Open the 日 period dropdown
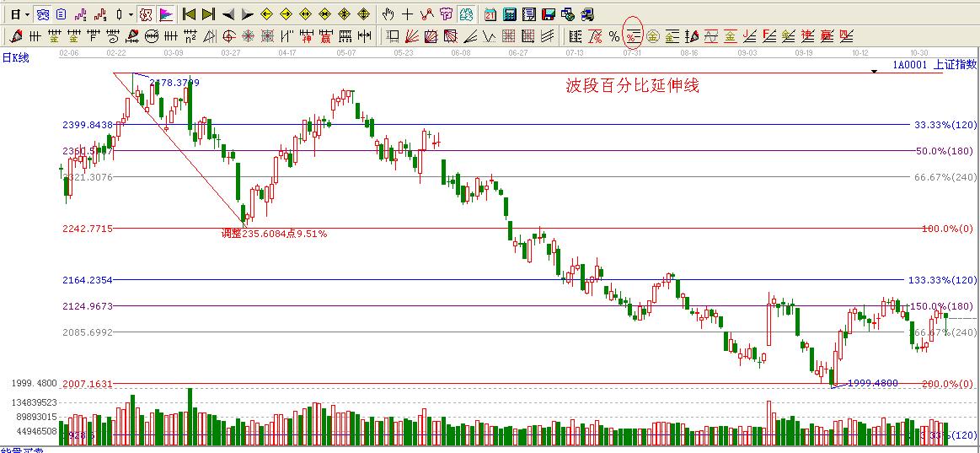 click(19, 14)
